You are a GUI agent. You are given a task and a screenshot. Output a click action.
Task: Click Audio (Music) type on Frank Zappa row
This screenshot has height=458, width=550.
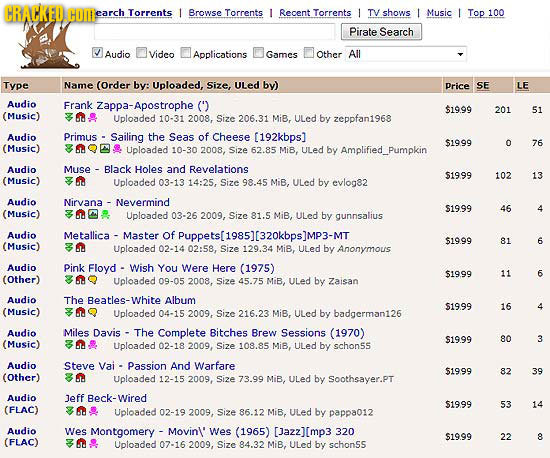click(x=21, y=110)
